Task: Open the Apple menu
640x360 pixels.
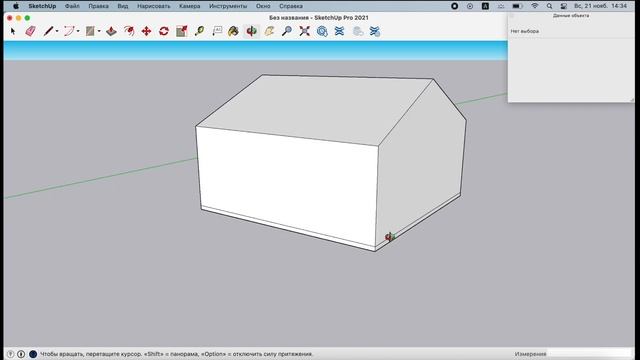Action: pos(16,6)
